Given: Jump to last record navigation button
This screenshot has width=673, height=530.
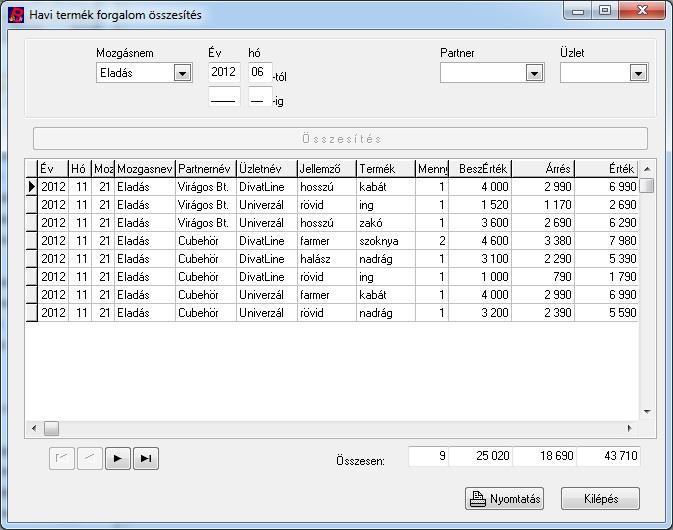Looking at the screenshot, I should click(146, 458).
